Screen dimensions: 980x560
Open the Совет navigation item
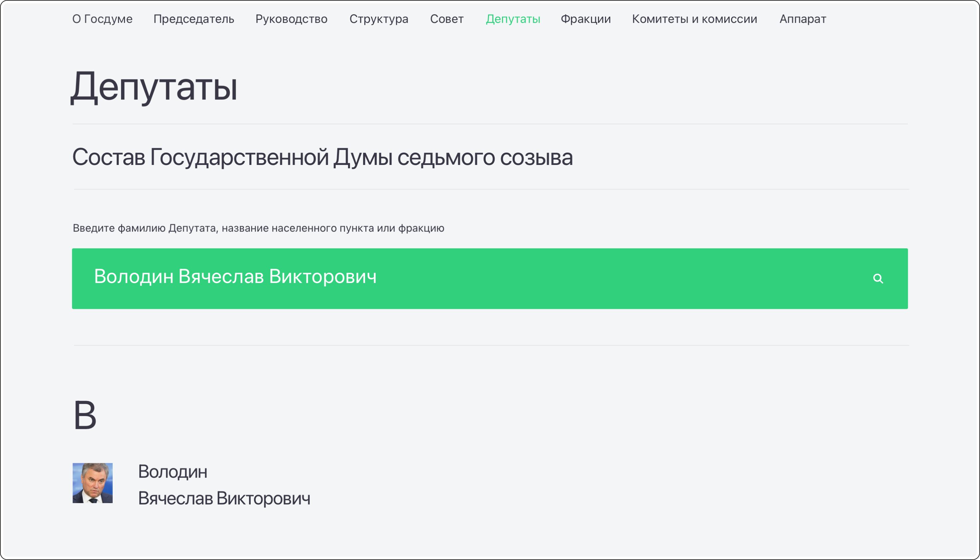tap(447, 19)
